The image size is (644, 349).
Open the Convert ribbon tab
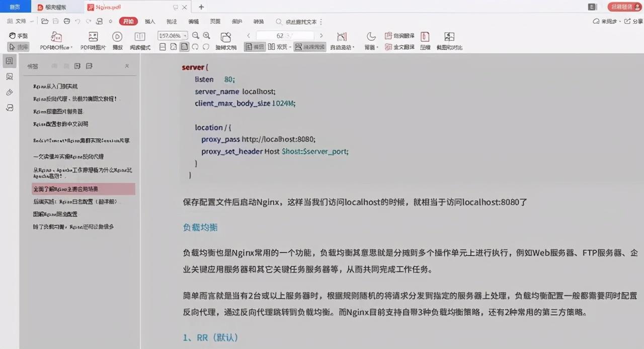259,21
